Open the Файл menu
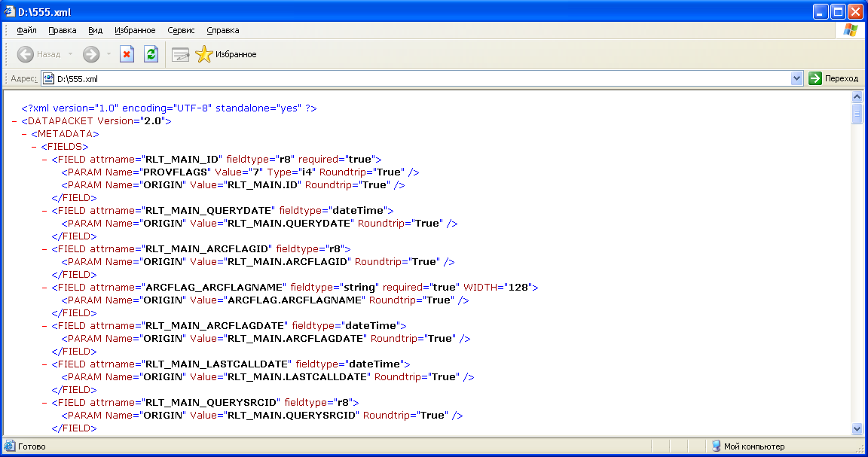Viewport: 868px width, 457px height. pos(26,30)
